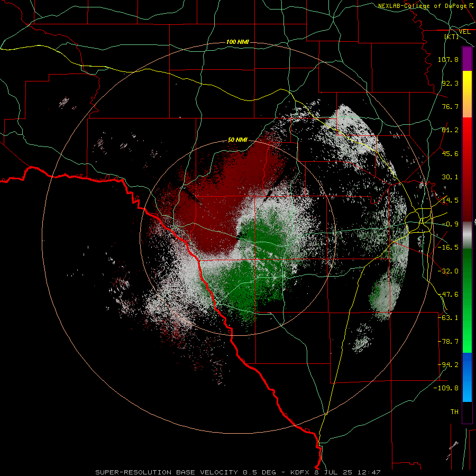Select the -78.7 velocity scale value

(x=448, y=342)
